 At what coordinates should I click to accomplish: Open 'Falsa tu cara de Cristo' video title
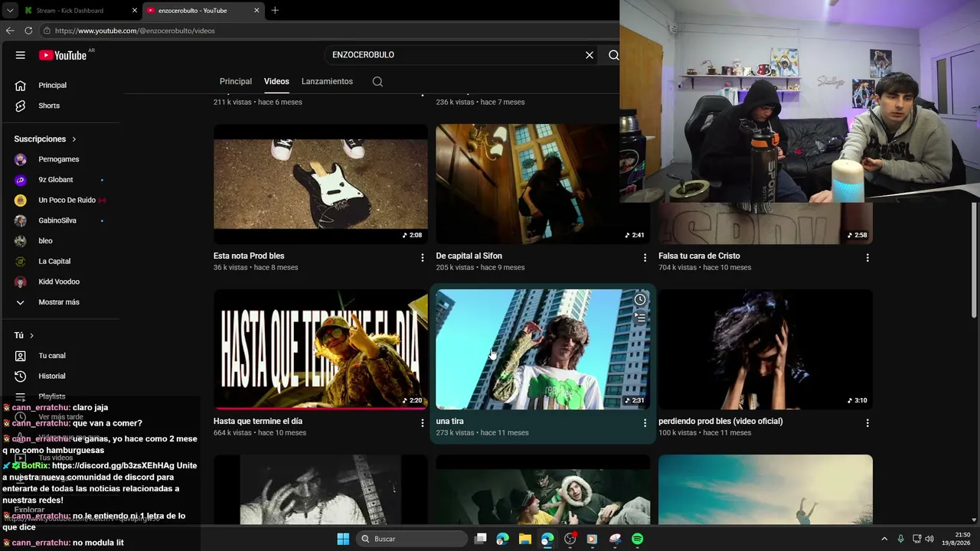tap(699, 256)
